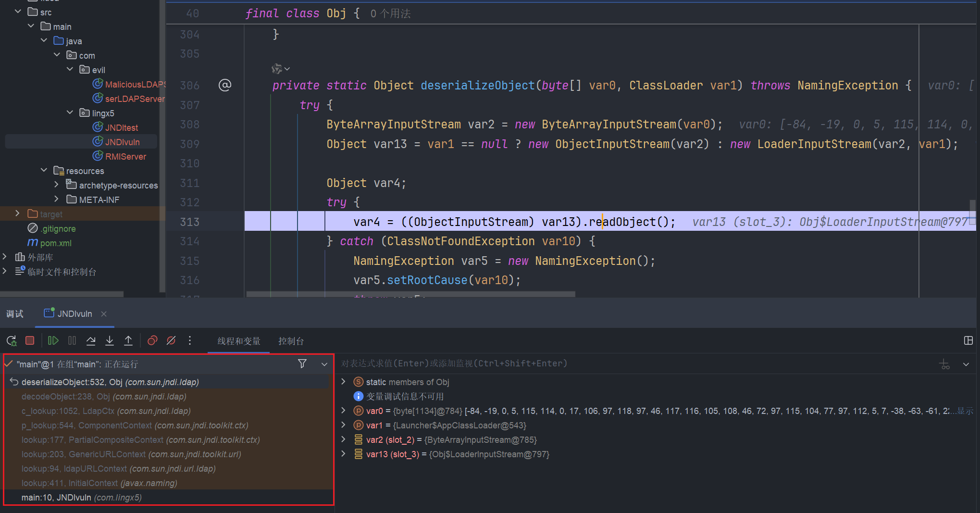Expand the var1 AppClassLoader variable
980x513 pixels.
343,425
